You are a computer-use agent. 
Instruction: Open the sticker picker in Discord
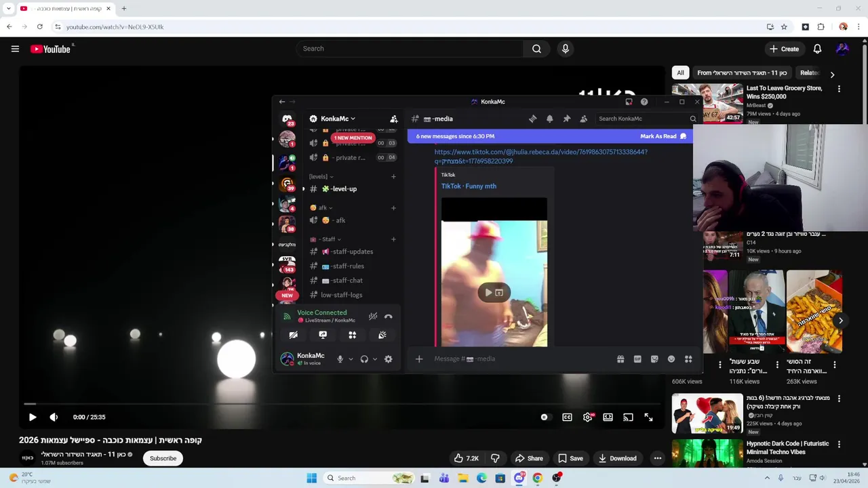pyautogui.click(x=654, y=359)
